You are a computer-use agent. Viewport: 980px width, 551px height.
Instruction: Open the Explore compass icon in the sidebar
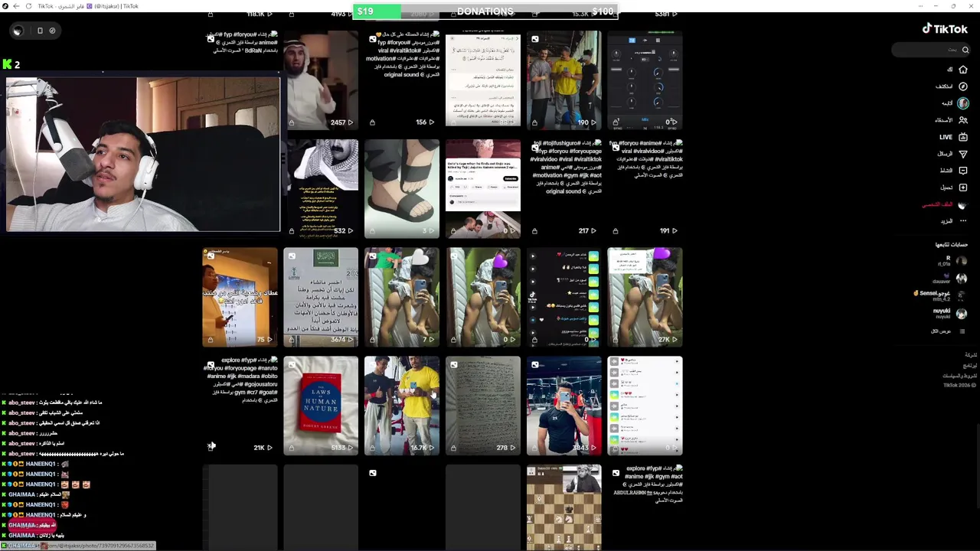(x=963, y=86)
